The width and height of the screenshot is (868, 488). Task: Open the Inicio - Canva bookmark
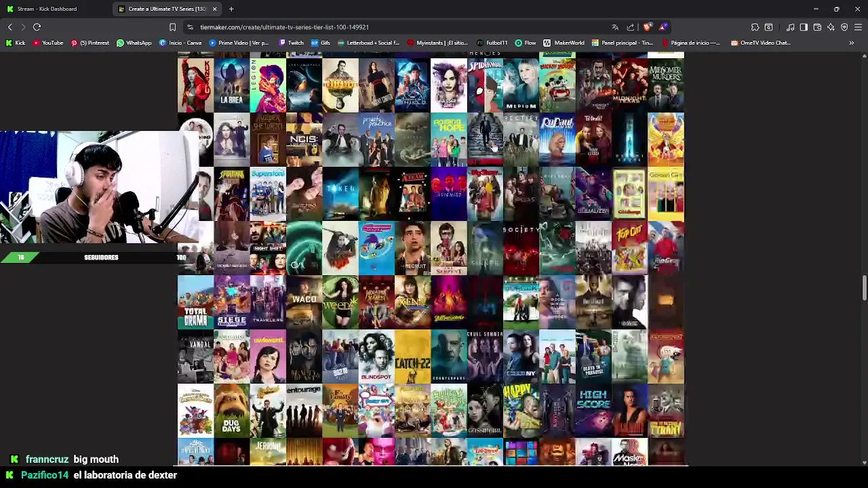(x=180, y=43)
